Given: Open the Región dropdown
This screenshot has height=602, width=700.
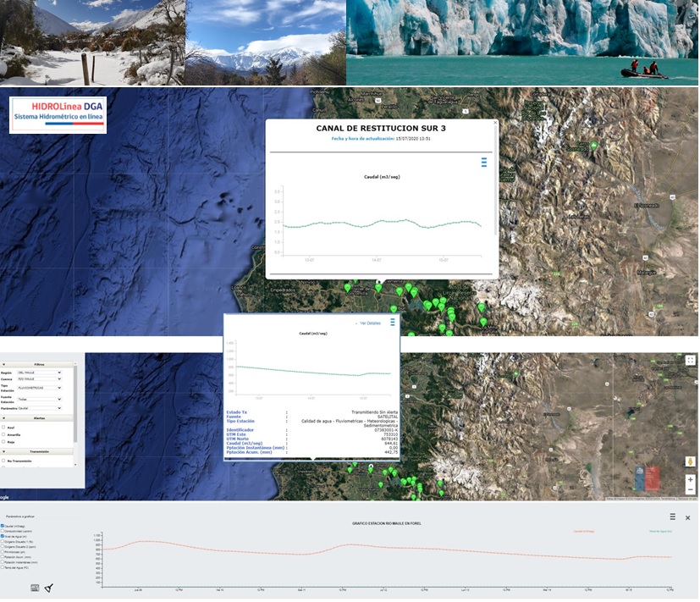Looking at the screenshot, I should coord(39,373).
